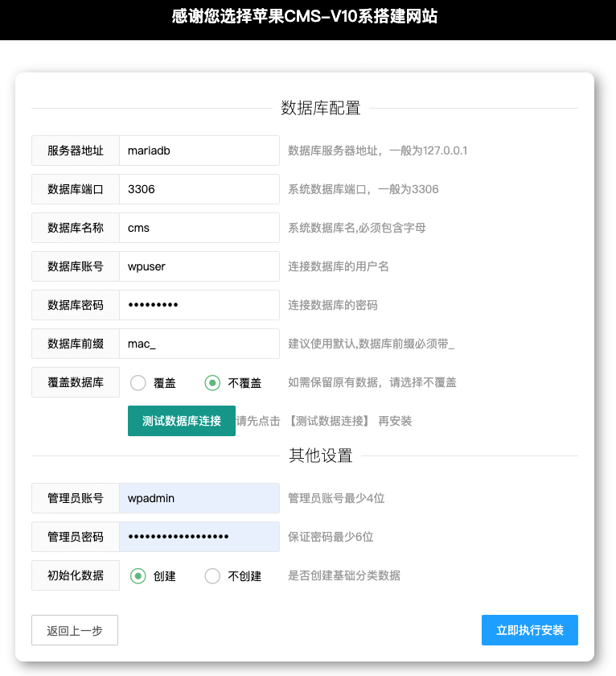Focus the 管理员密码 password field

[x=199, y=537]
